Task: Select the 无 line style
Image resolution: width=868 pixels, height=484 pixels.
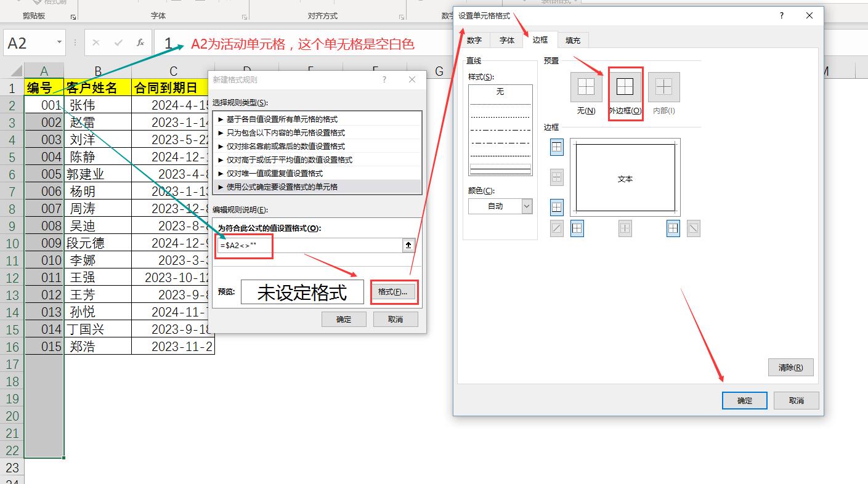Action: tap(500, 91)
